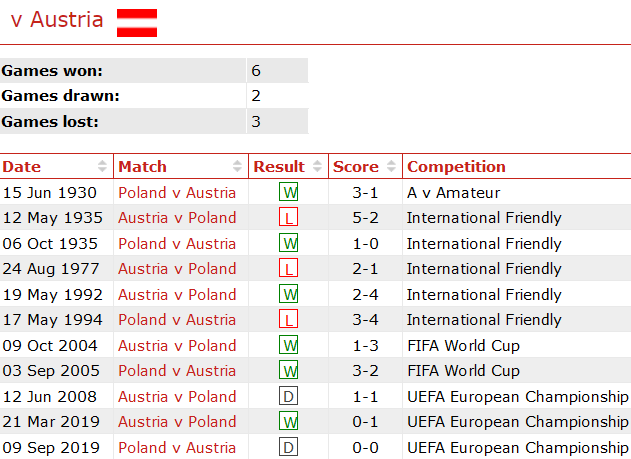The width and height of the screenshot is (631, 459).
Task: Click the W result icon for 15 Jun 1930
Action: tap(289, 193)
